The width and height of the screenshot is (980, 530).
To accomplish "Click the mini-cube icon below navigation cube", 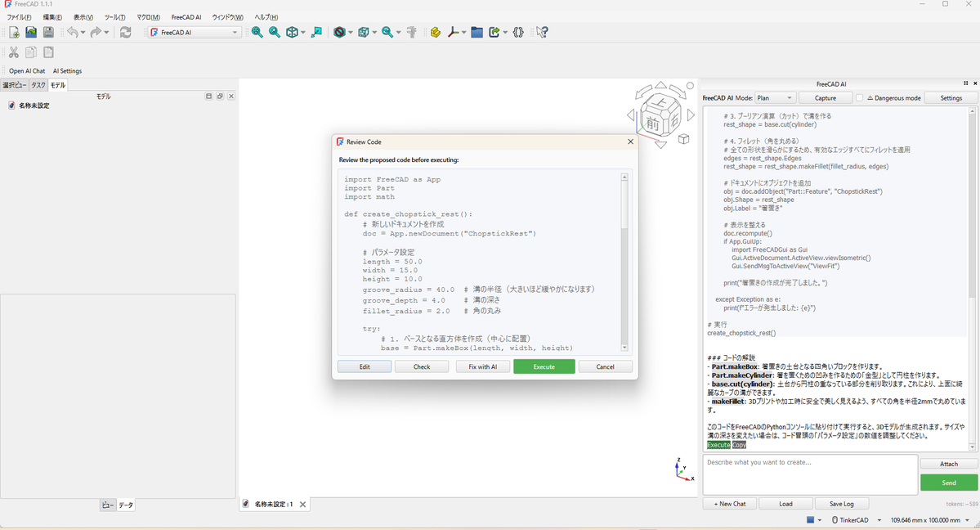I will (684, 139).
